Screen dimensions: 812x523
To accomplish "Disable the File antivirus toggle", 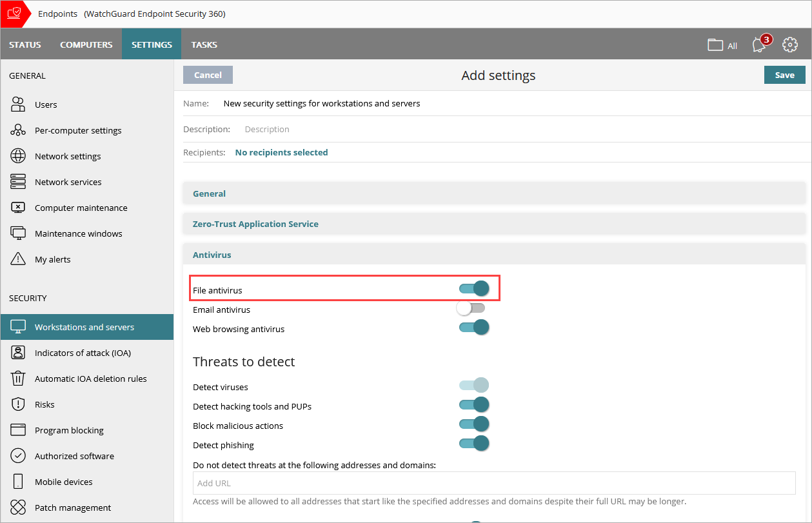I will (474, 288).
